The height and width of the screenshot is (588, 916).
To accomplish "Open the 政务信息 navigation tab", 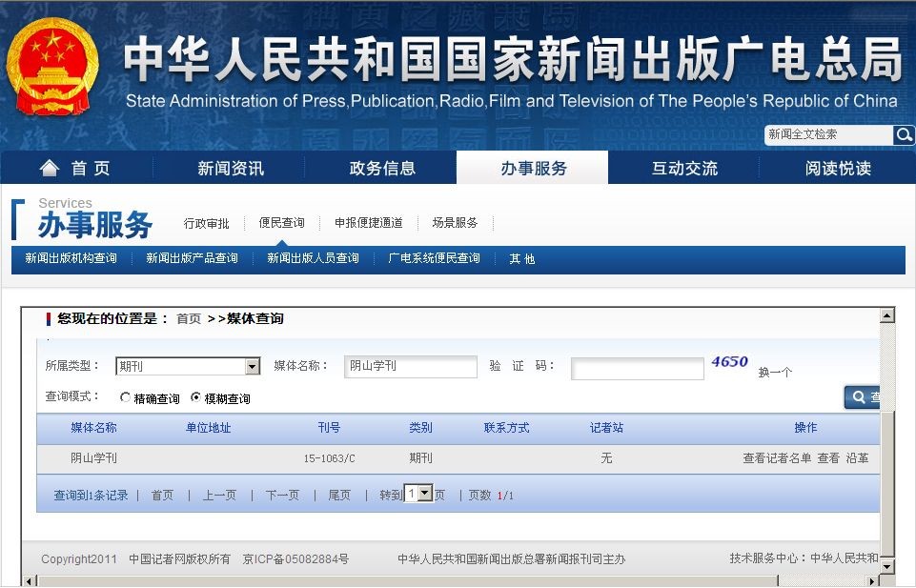I will pos(382,168).
